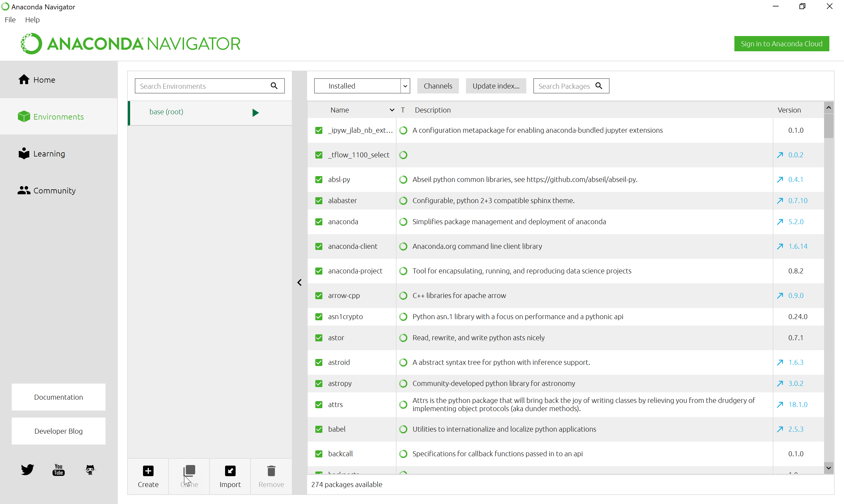Click the Update index... button
Screen dimensions: 844x504
click(x=496, y=86)
